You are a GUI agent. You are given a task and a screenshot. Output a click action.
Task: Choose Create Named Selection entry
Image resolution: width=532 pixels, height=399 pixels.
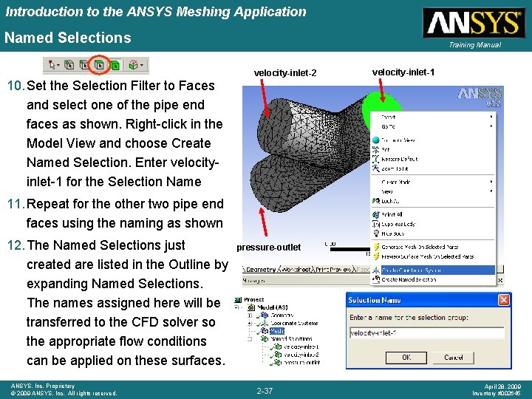point(433,279)
